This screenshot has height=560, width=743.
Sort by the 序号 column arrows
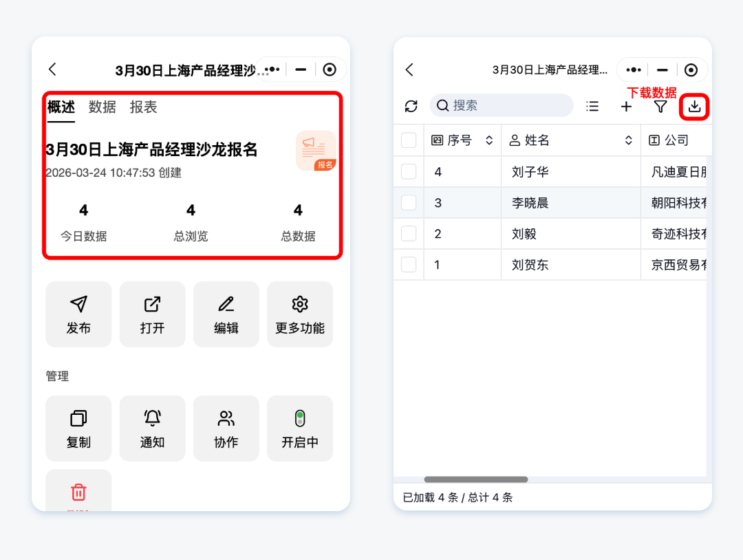489,140
